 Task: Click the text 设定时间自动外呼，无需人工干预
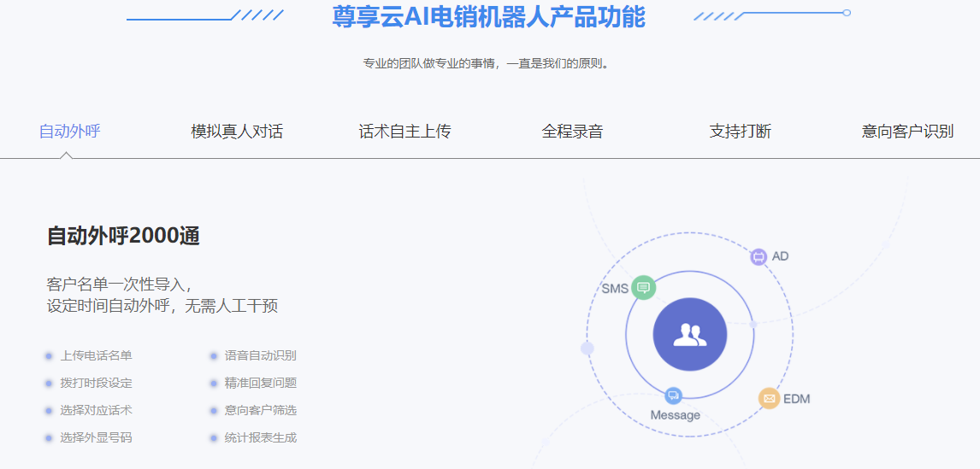(x=162, y=307)
